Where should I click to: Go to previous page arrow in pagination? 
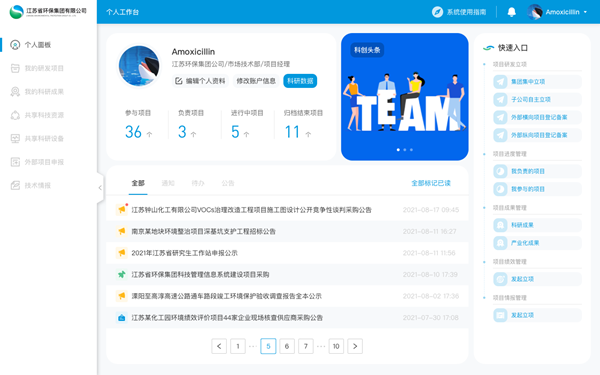click(x=219, y=346)
